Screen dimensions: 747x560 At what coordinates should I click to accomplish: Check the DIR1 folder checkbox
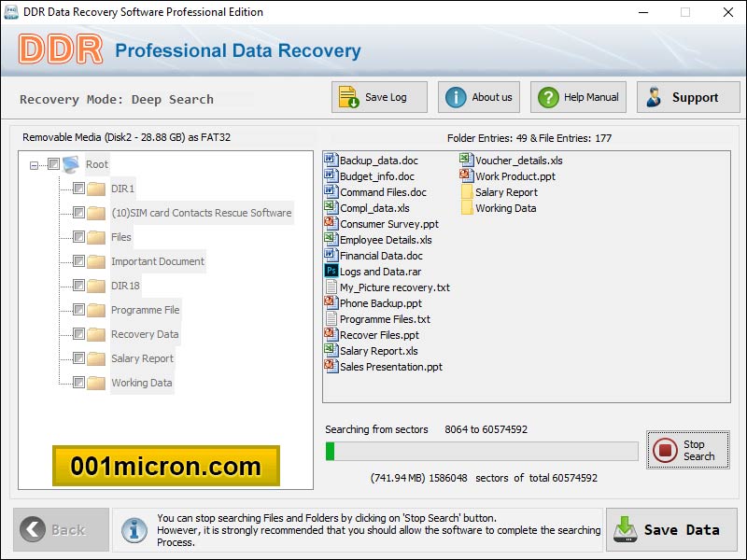pos(79,189)
